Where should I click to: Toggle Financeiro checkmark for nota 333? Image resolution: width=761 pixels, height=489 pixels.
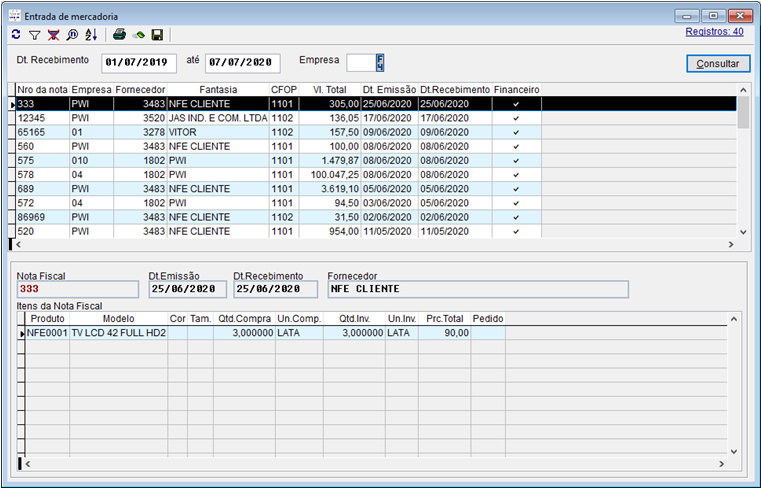coord(516,104)
